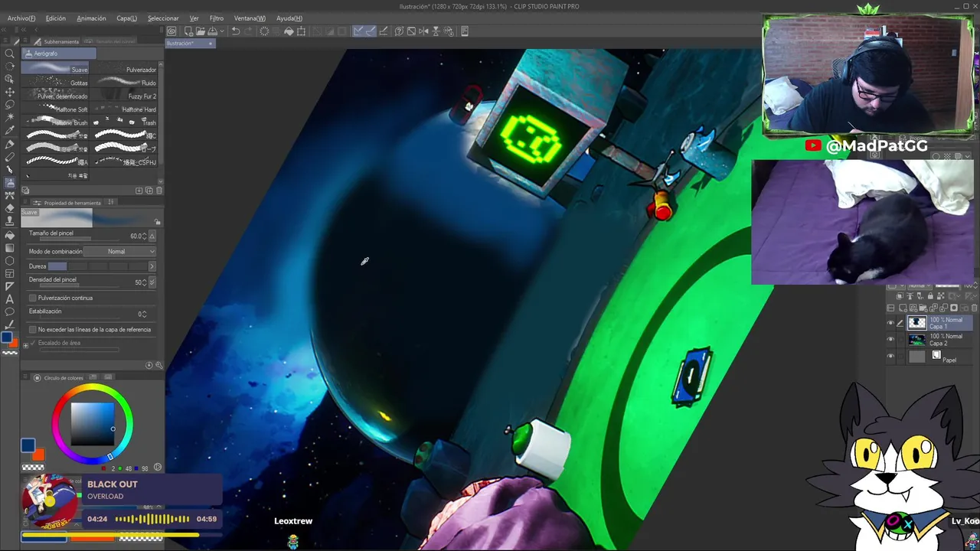980x551 pixels.
Task: Select the Eyedropper tool
Action: coord(10,131)
